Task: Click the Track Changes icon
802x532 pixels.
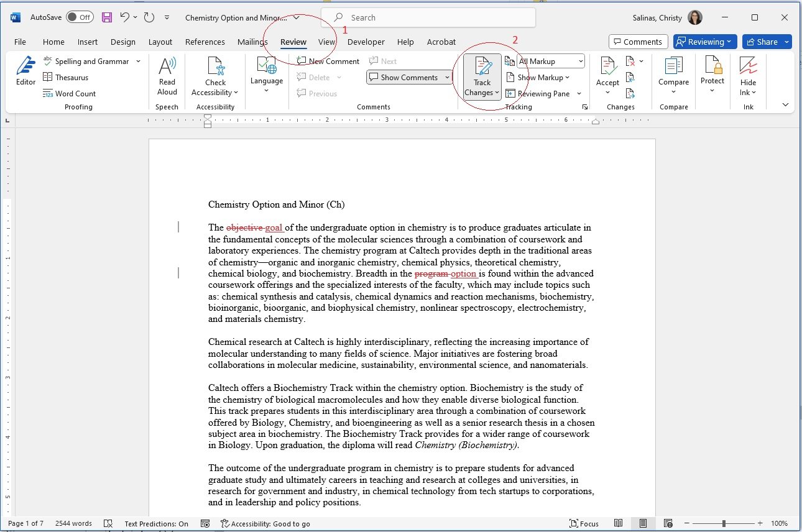Action: pos(482,67)
